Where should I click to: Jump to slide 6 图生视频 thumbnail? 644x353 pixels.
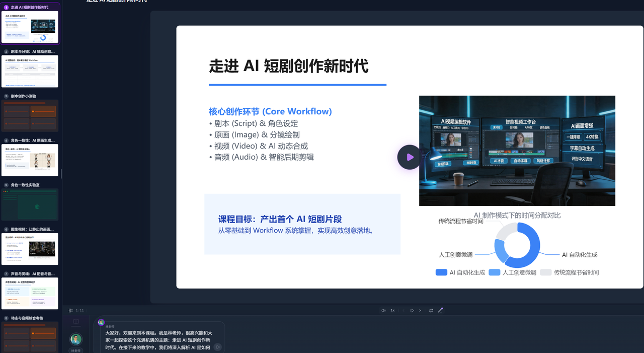30,249
